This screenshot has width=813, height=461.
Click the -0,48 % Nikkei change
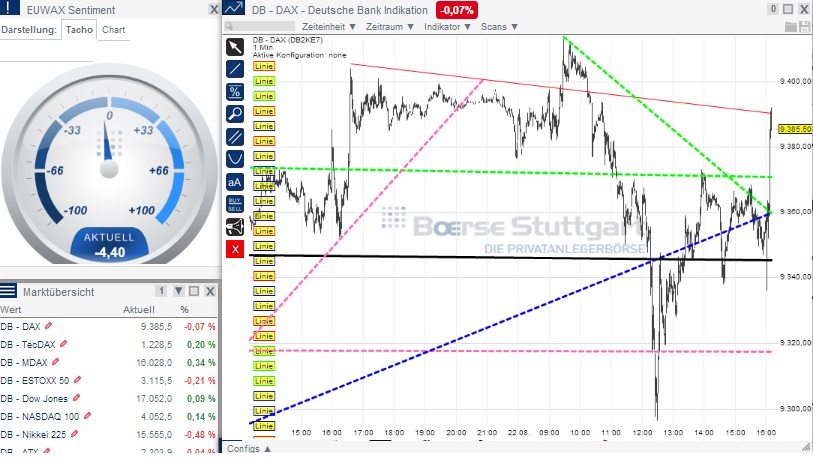tap(200, 435)
